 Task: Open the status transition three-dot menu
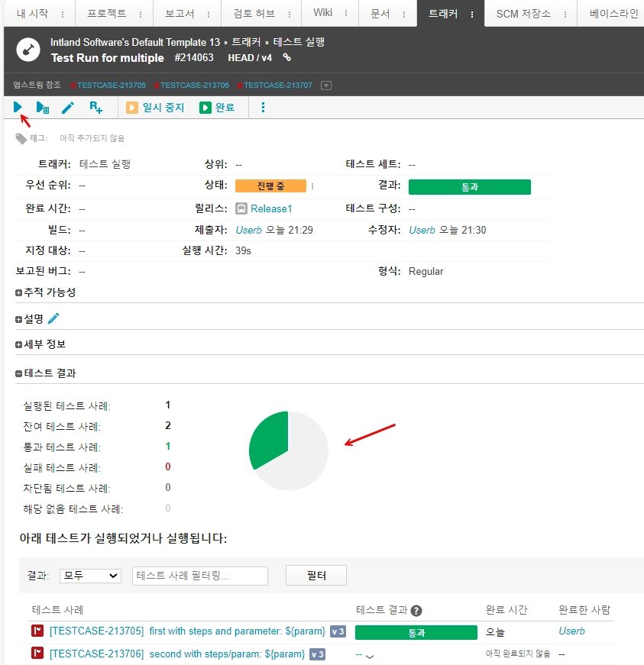click(312, 186)
